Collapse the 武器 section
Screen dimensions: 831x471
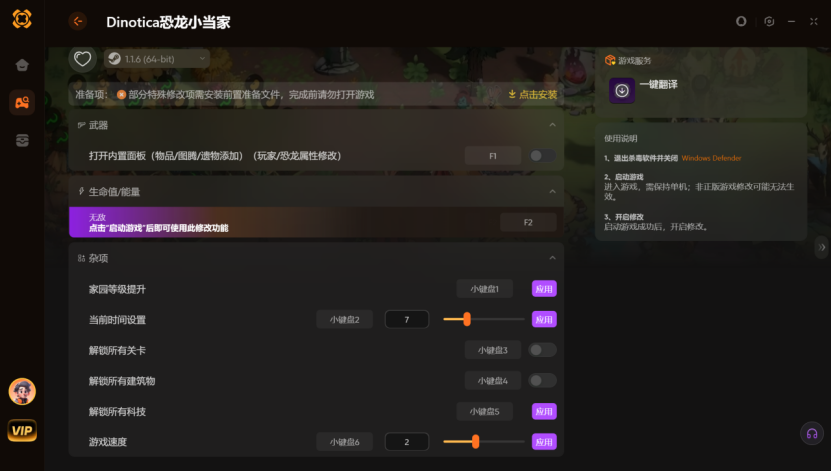pos(552,125)
